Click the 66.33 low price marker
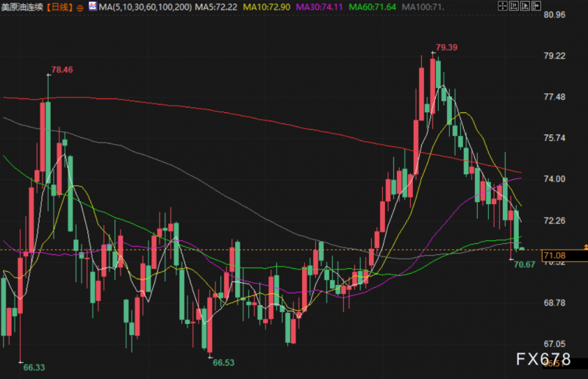This screenshot has width=588, height=379. click(34, 367)
